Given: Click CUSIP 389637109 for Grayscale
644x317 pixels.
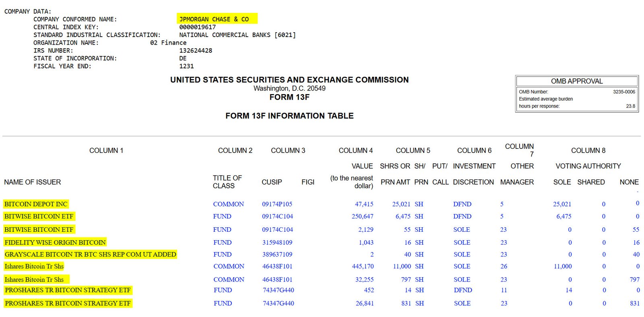Looking at the screenshot, I should point(277,255).
